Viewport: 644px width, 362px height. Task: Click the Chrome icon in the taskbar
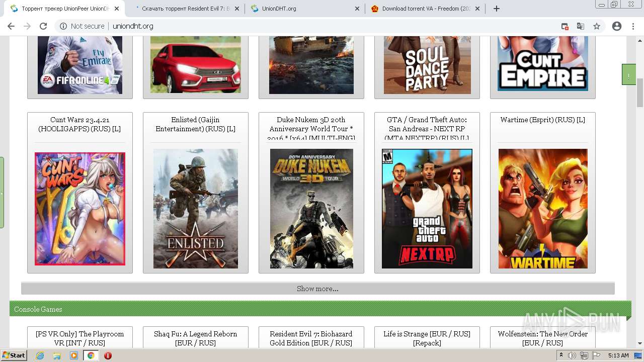91,355
